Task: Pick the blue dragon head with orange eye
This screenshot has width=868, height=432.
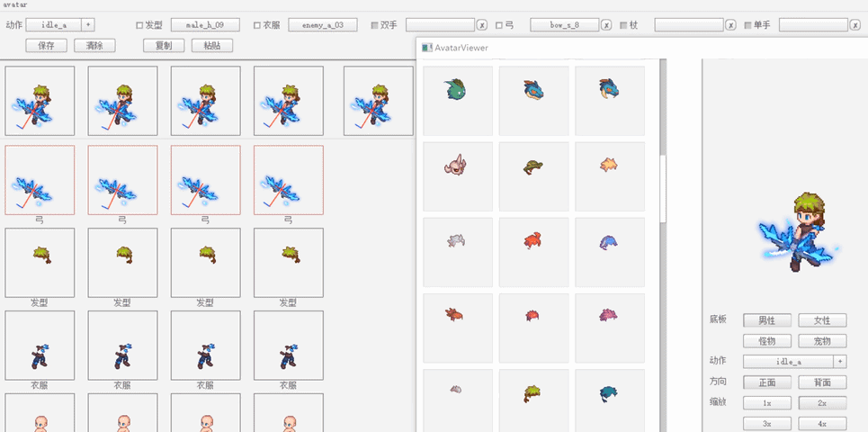Action: [533, 101]
